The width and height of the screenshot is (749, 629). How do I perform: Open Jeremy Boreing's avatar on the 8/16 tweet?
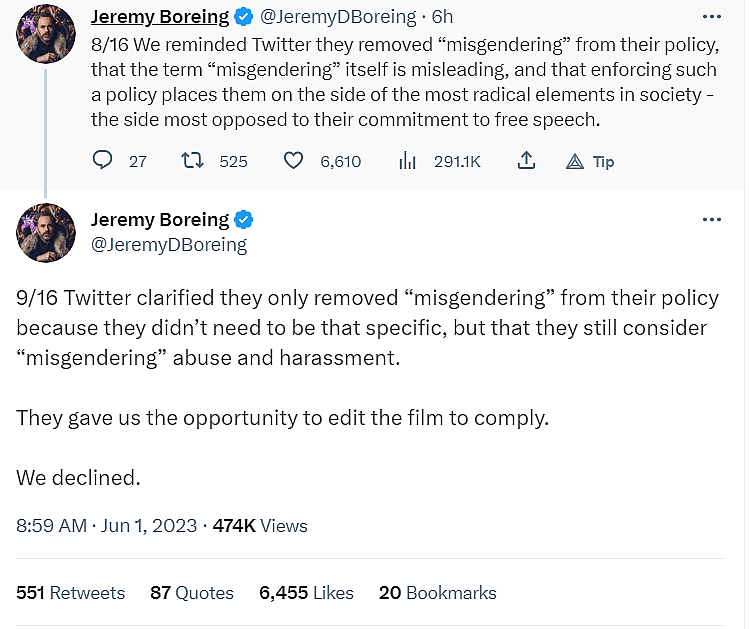(46, 33)
